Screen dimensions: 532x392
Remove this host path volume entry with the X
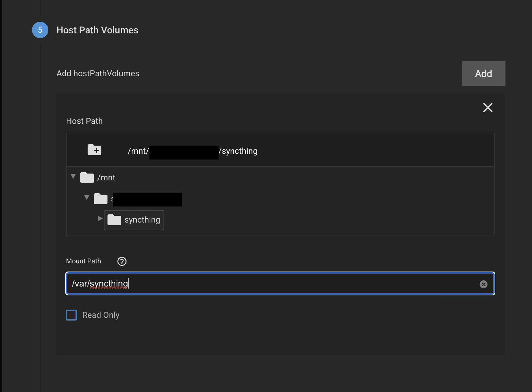click(487, 108)
